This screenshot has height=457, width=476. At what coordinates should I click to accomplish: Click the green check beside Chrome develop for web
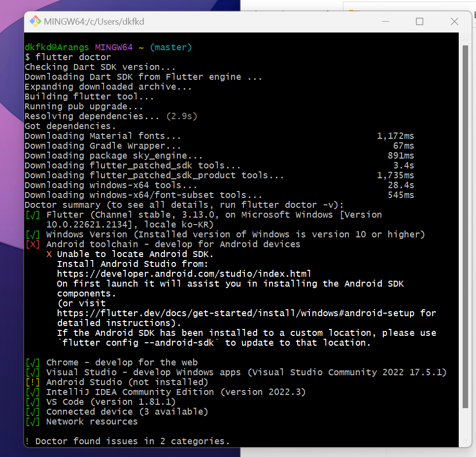[x=33, y=362]
